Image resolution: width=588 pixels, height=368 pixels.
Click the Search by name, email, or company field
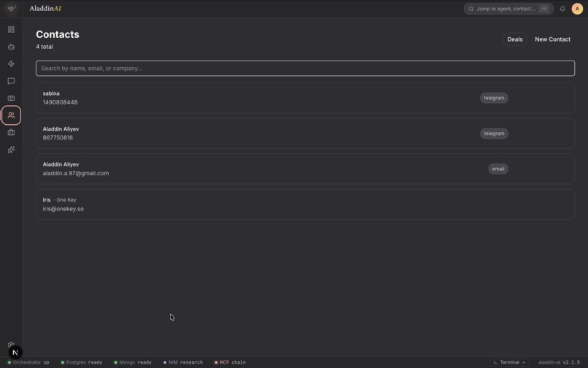(x=305, y=69)
